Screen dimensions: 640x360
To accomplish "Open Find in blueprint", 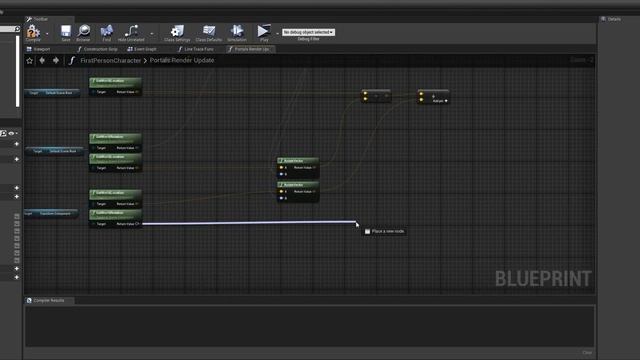I will [107, 33].
